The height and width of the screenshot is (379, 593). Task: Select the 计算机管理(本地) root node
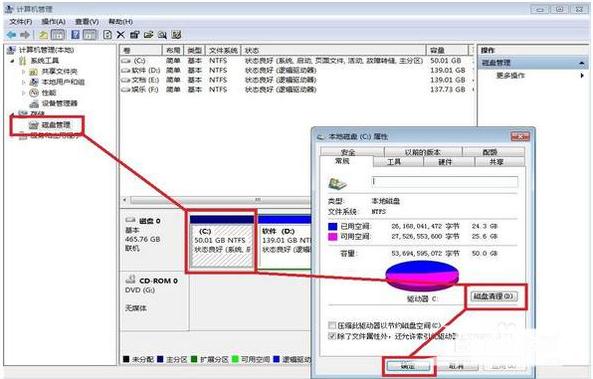tap(46, 50)
